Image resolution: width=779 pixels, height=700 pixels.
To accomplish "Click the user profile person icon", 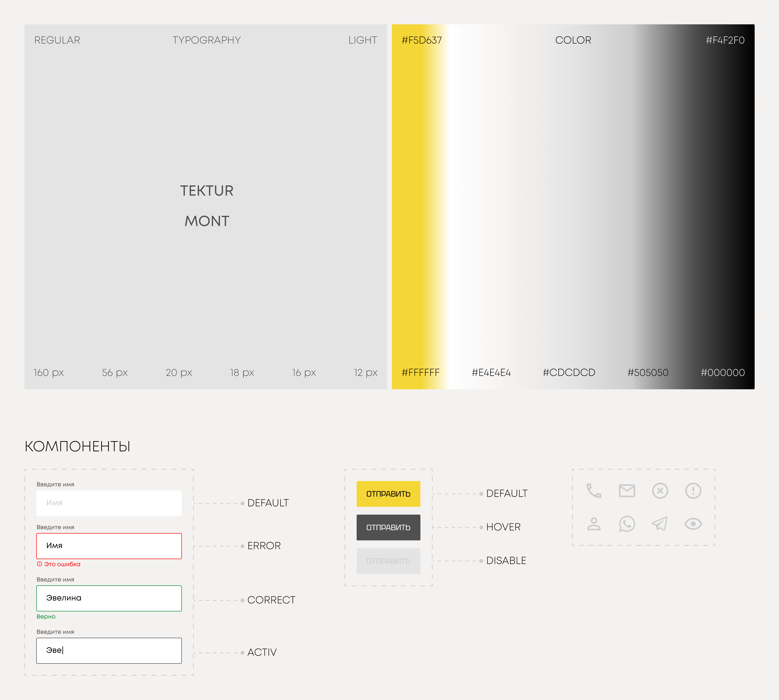I will coord(594,524).
